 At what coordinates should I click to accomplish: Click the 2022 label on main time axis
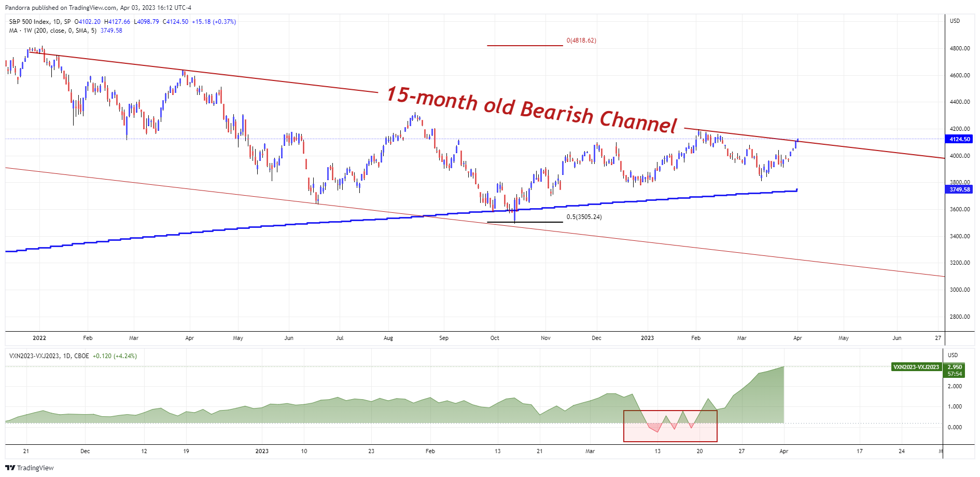click(x=39, y=338)
